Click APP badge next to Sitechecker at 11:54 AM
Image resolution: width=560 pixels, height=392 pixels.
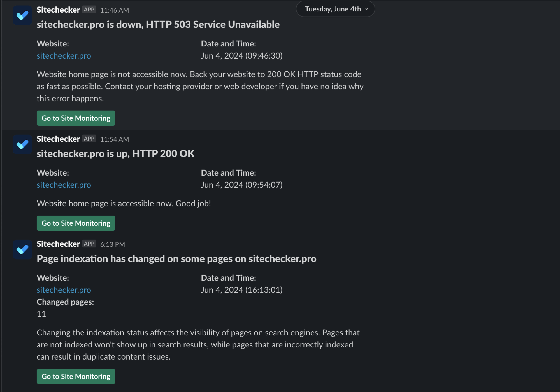[x=89, y=139]
